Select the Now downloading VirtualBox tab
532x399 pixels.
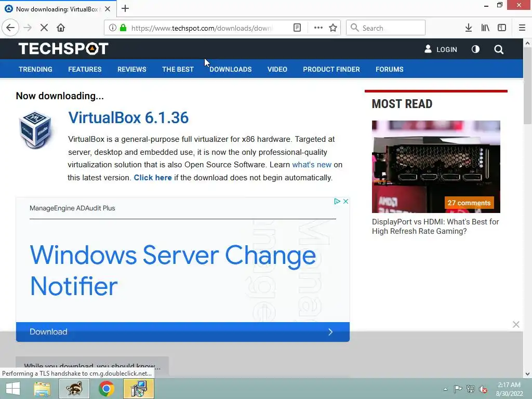click(x=58, y=9)
